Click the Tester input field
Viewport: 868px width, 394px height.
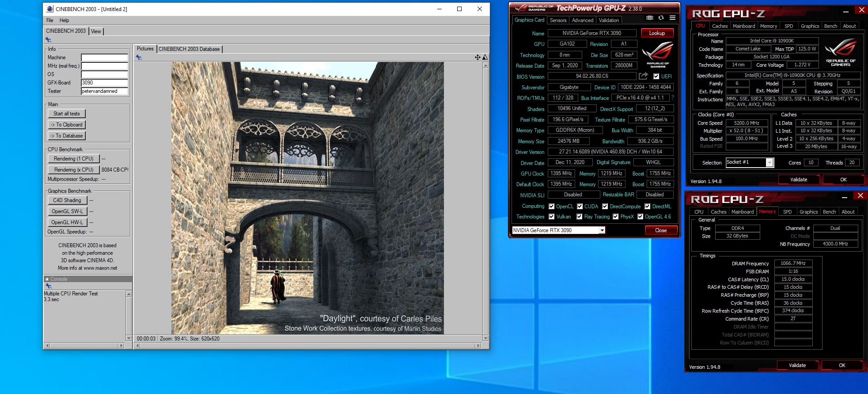tap(105, 91)
